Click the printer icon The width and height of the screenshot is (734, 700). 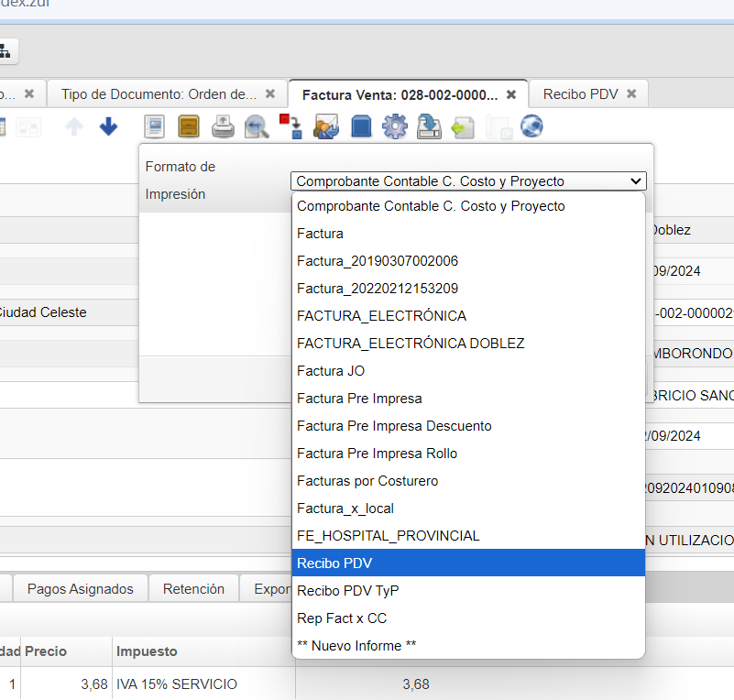(223, 127)
